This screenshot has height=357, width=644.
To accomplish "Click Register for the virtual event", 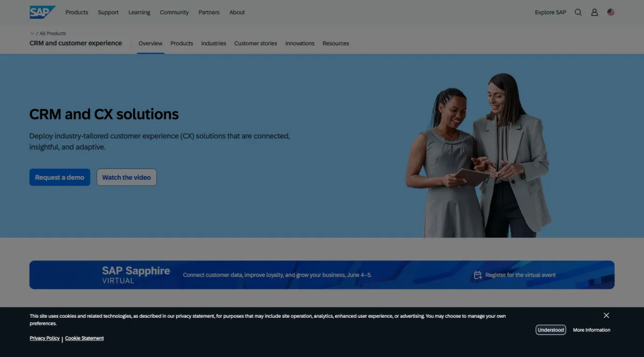I will tap(521, 275).
